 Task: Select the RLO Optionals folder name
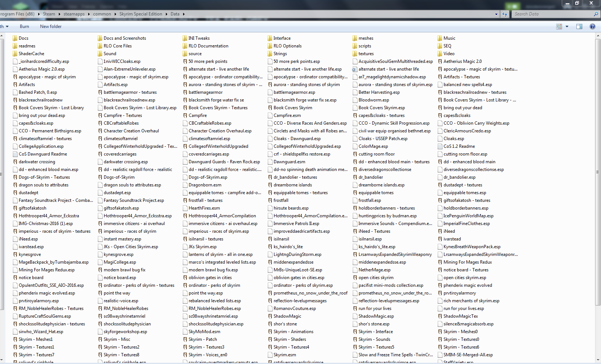tap(287, 46)
